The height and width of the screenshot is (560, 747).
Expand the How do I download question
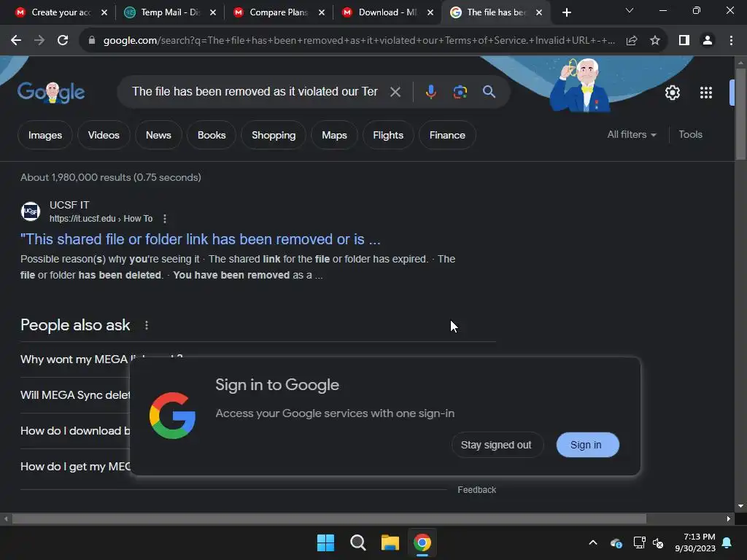click(75, 430)
